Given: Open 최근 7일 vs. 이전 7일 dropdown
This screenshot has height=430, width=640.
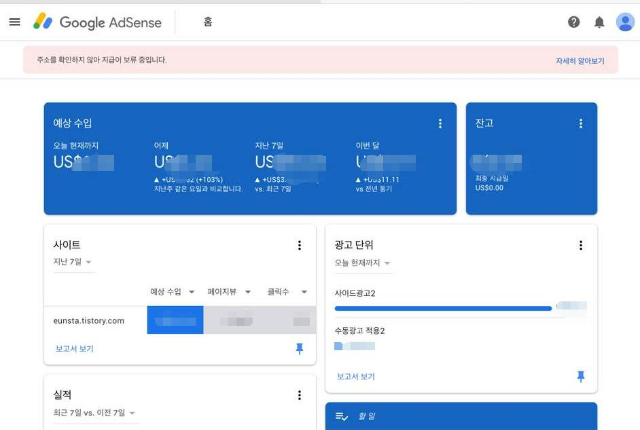Looking at the screenshot, I should tap(94, 413).
